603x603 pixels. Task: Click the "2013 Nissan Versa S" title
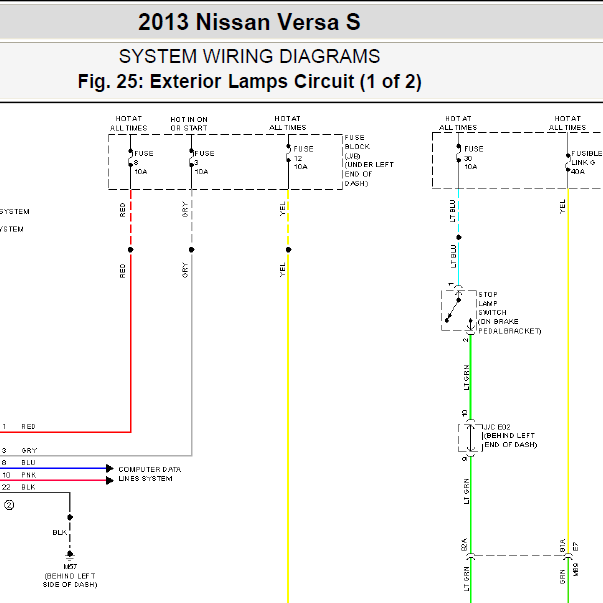click(249, 22)
